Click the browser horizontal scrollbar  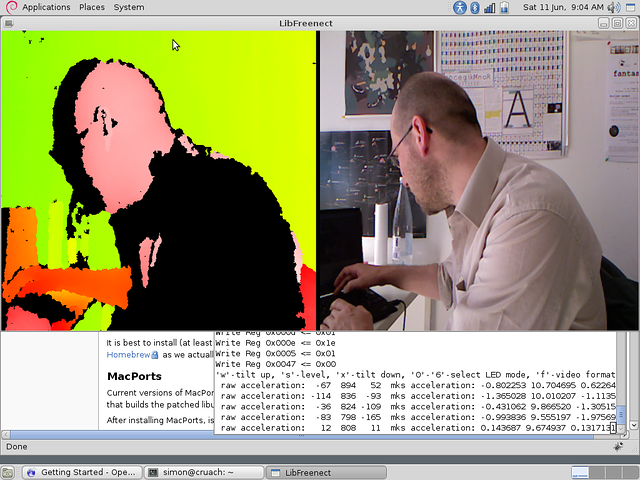302,435
